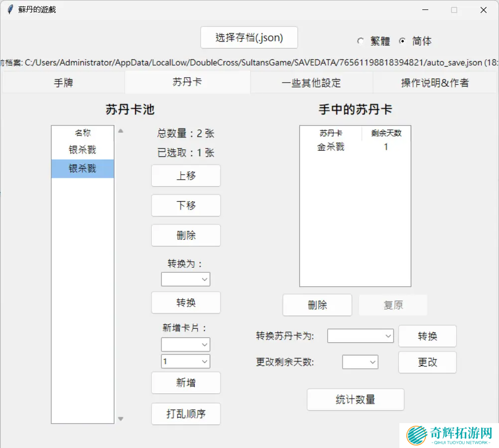Select the 金杀戮 row in hand list
This screenshot has height=448, width=499.
pos(331,147)
